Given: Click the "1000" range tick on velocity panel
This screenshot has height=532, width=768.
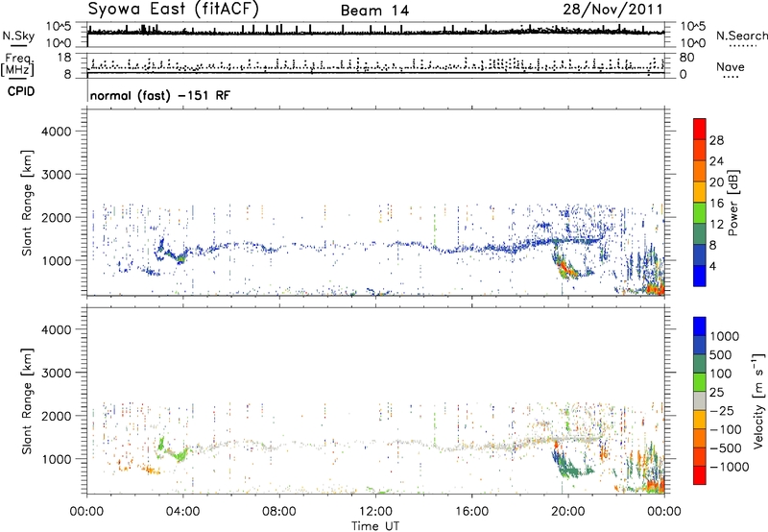Looking at the screenshot, I should click(57, 459).
